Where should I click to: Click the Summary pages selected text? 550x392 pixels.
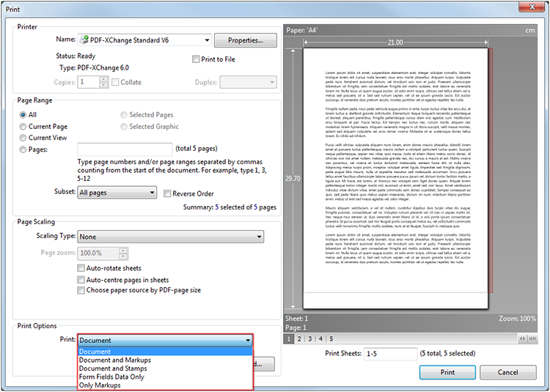230,207
